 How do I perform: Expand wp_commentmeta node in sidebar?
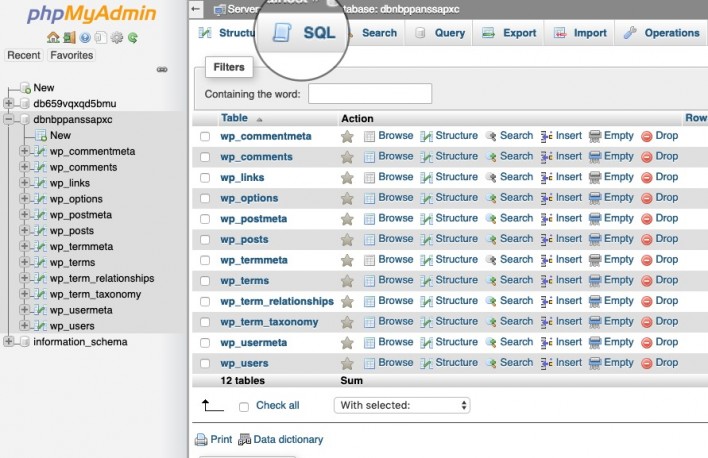click(x=24, y=151)
